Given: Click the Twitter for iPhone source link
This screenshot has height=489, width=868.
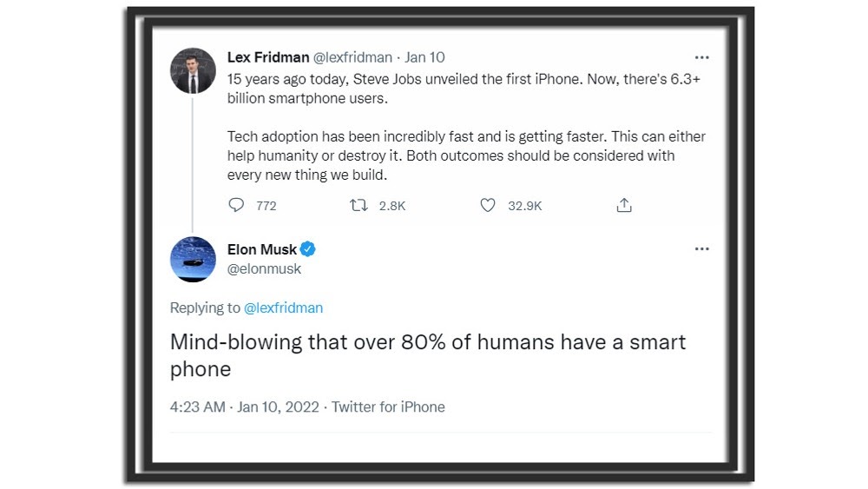Looking at the screenshot, I should [388, 406].
